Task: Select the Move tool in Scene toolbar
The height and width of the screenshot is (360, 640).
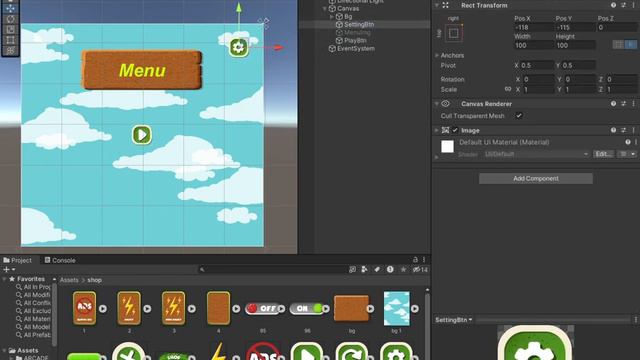Action: tap(10, 8)
